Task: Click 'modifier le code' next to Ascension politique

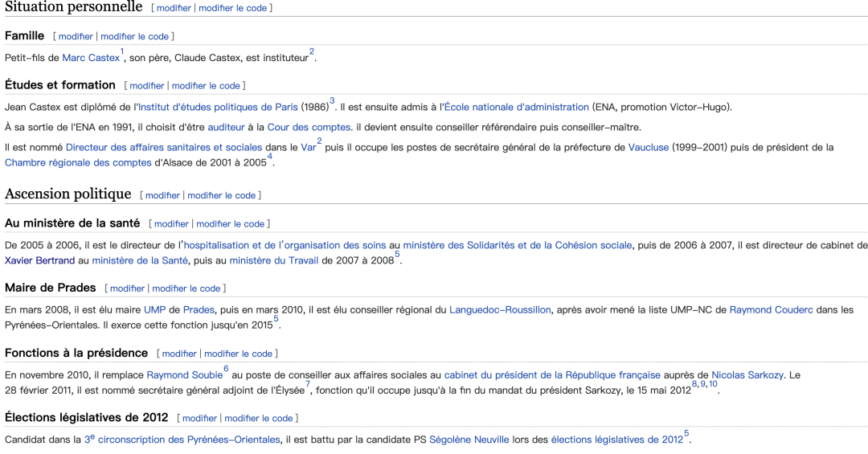Action: [x=222, y=195]
